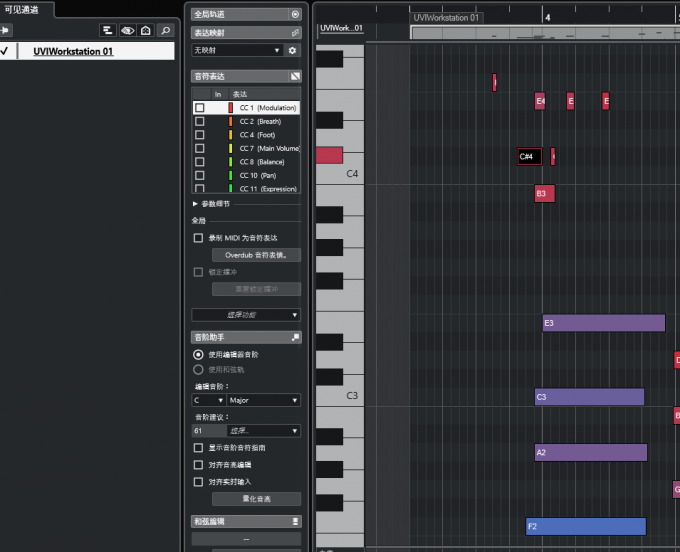Image resolution: width=680 pixels, height=552 pixels.
Task: Click the 和弦编辑 section menu icon
Action: pyautogui.click(x=295, y=521)
